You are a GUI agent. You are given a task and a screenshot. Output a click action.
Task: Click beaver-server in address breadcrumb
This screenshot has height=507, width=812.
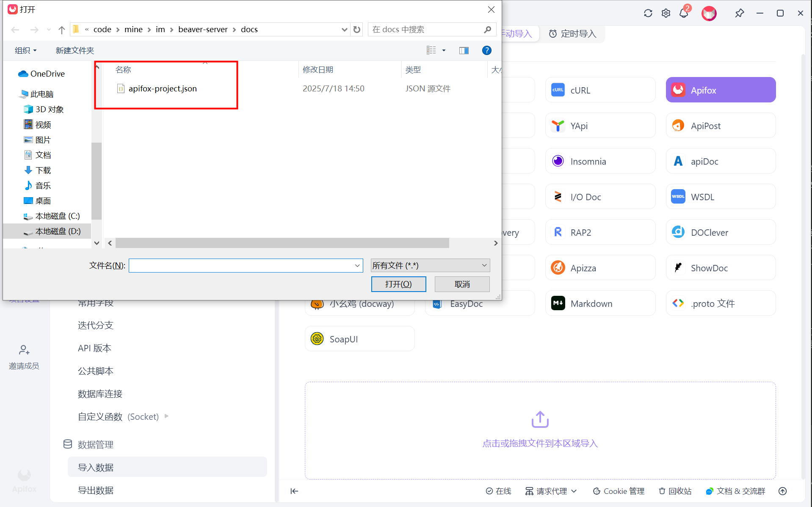point(203,29)
